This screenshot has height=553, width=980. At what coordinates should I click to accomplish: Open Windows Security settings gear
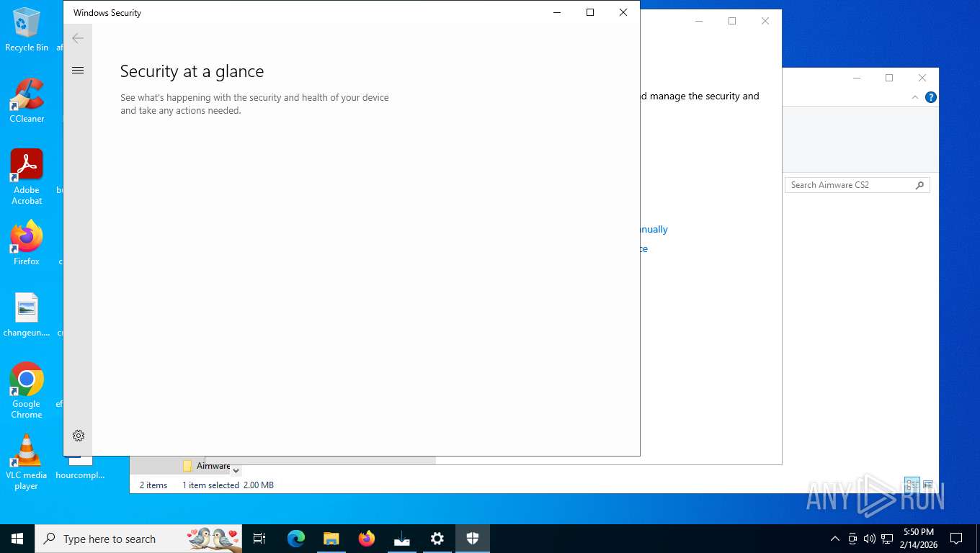pyautogui.click(x=79, y=436)
